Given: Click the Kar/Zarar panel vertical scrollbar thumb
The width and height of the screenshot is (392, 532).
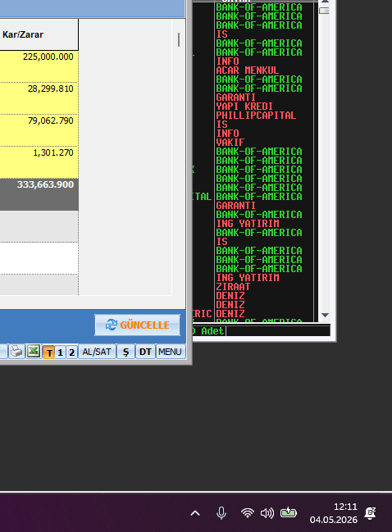Looking at the screenshot, I should point(179,39).
